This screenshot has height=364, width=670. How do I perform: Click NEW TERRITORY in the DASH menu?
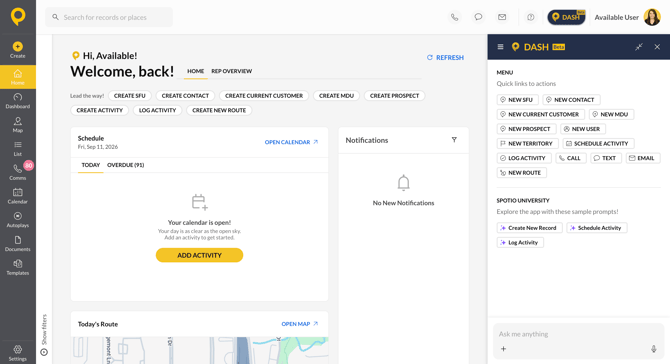[527, 144]
